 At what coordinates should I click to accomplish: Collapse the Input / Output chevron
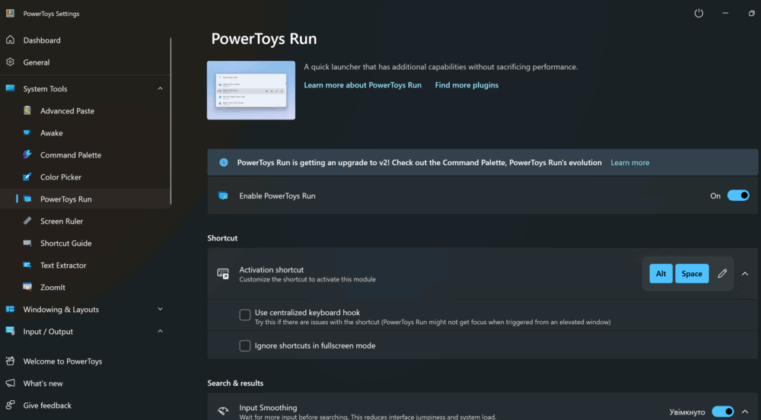(160, 331)
